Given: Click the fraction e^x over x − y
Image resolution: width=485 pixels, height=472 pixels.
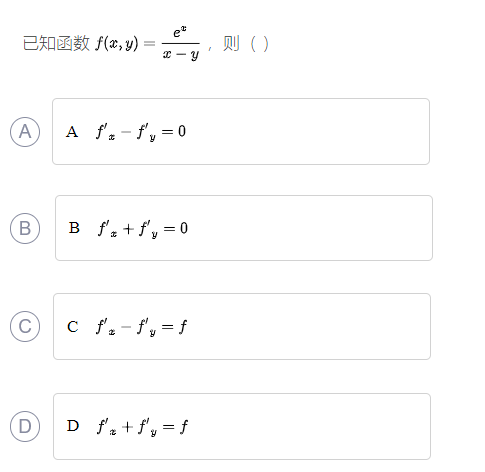Looking at the screenshot, I should (x=181, y=43).
